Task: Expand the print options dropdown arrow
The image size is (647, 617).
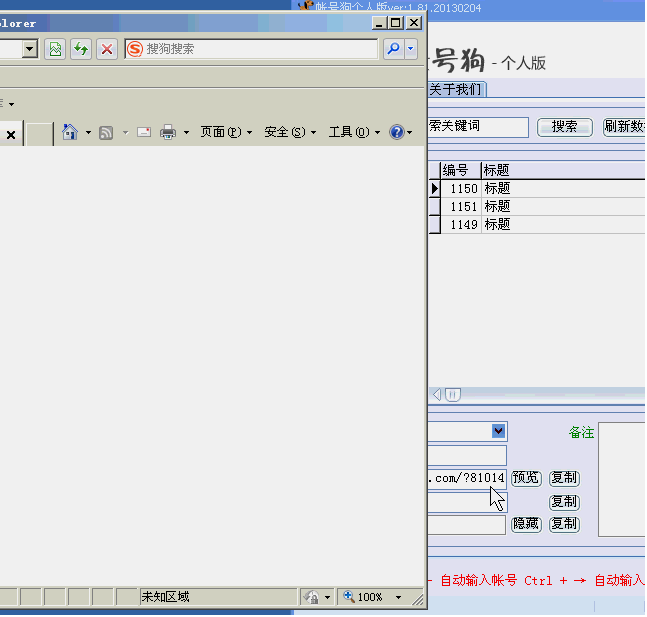Action: (187, 133)
